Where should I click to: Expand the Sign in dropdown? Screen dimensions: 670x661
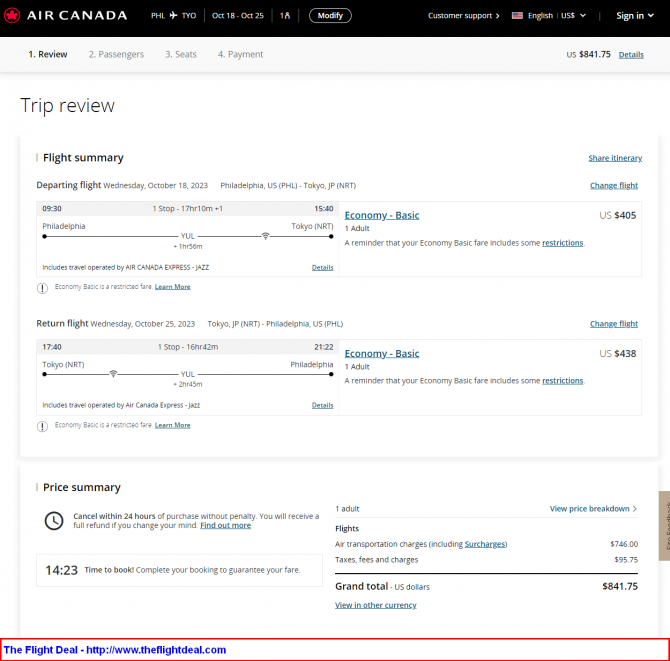(635, 15)
